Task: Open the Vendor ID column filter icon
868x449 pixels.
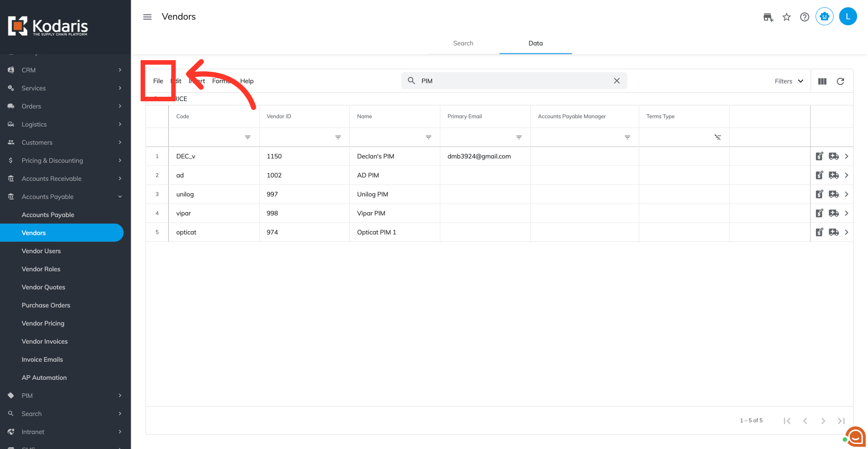Action: coord(338,137)
